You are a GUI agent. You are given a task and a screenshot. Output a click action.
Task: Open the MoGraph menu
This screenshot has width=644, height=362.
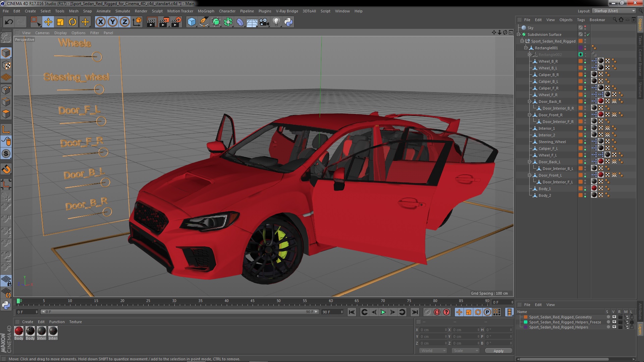[x=206, y=11]
